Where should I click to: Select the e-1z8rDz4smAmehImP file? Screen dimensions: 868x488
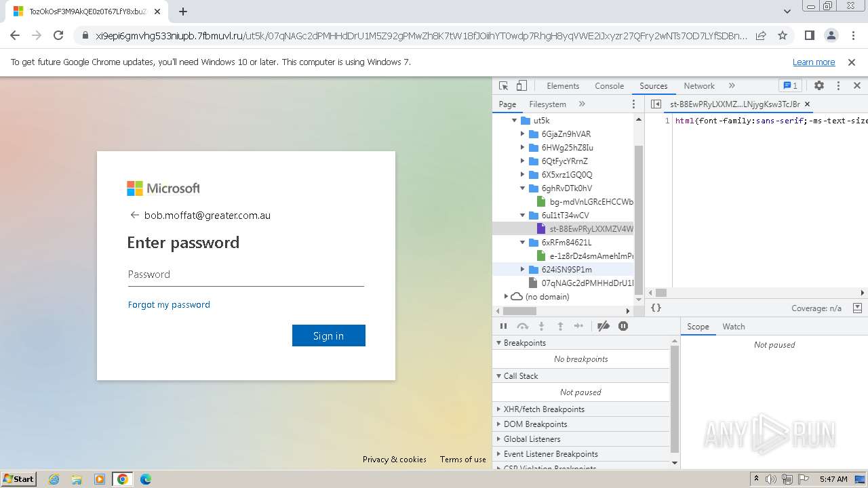pyautogui.click(x=585, y=256)
